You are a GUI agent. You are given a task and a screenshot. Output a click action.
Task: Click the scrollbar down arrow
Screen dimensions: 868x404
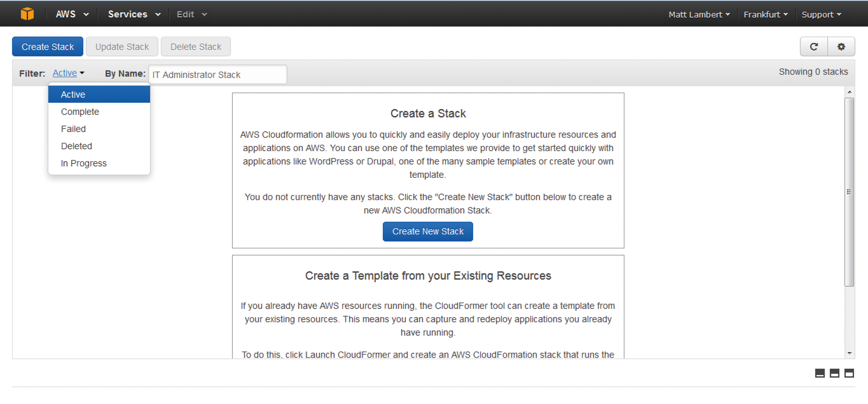[x=849, y=353]
